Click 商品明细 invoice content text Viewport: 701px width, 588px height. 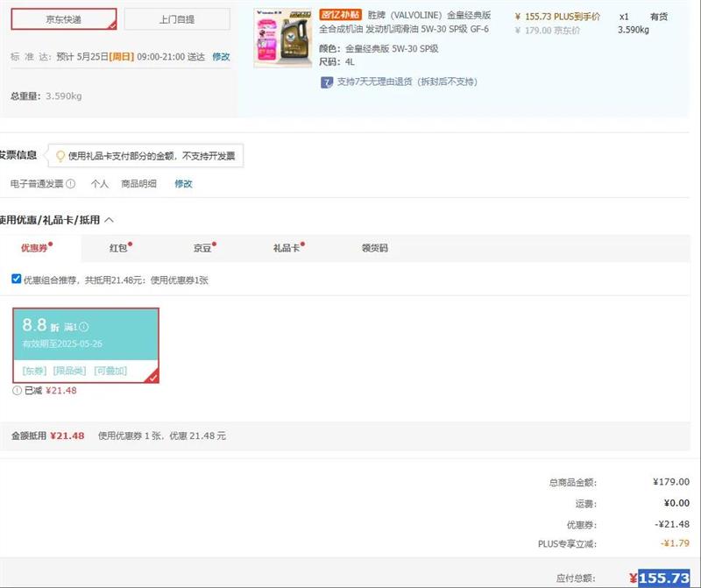[x=139, y=184]
